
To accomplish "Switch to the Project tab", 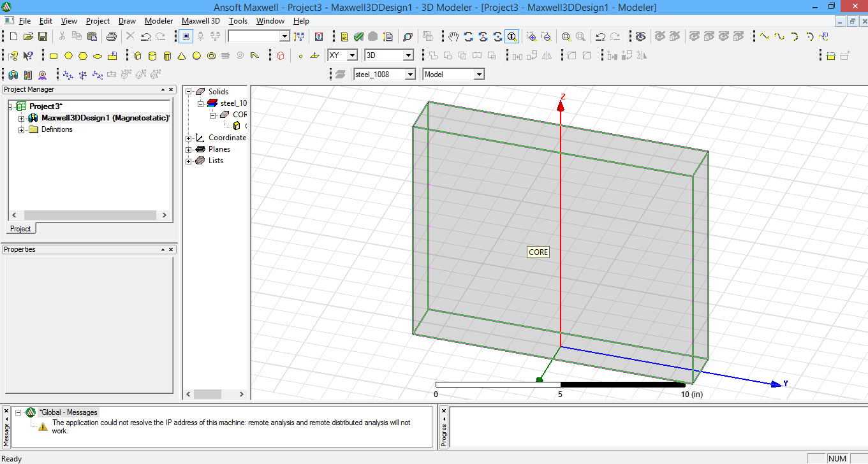I will pyautogui.click(x=20, y=228).
